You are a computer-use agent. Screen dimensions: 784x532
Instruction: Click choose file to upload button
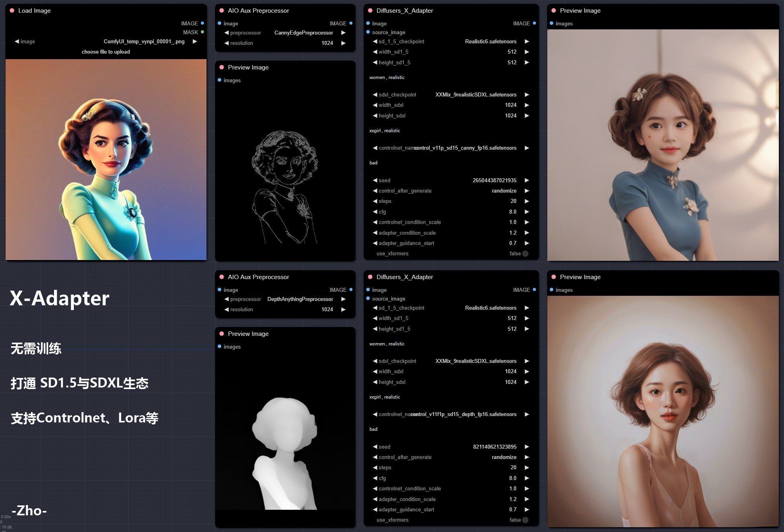click(106, 52)
